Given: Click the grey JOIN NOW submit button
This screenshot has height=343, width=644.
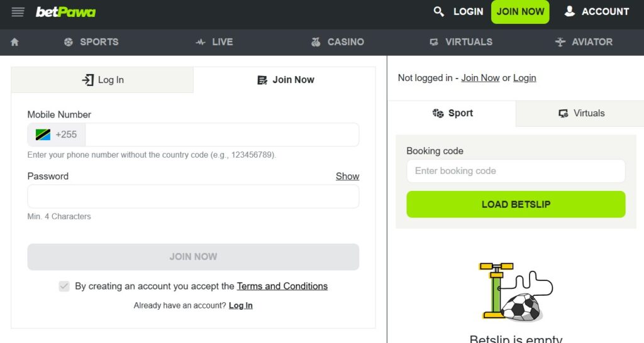Looking at the screenshot, I should [193, 257].
